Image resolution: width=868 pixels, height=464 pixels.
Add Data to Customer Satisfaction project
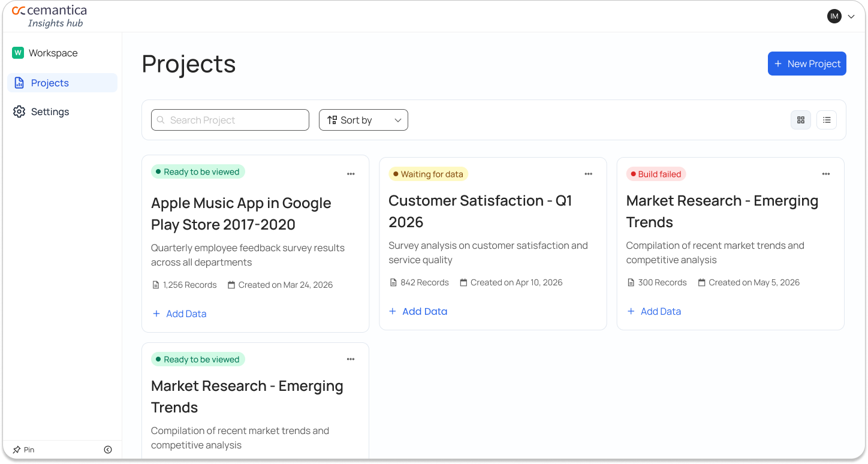pos(418,311)
